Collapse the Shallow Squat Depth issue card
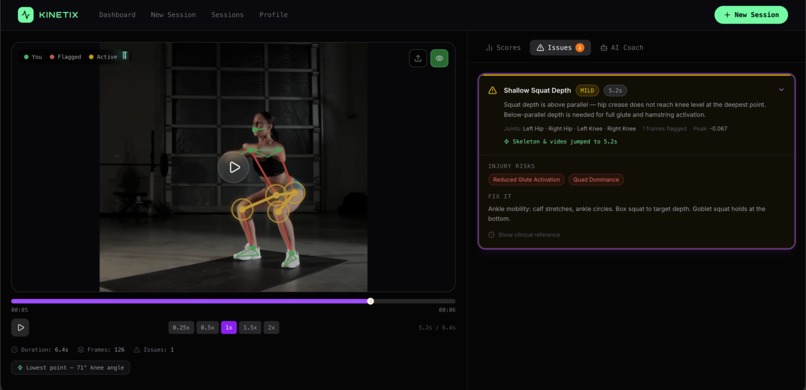 (x=781, y=89)
